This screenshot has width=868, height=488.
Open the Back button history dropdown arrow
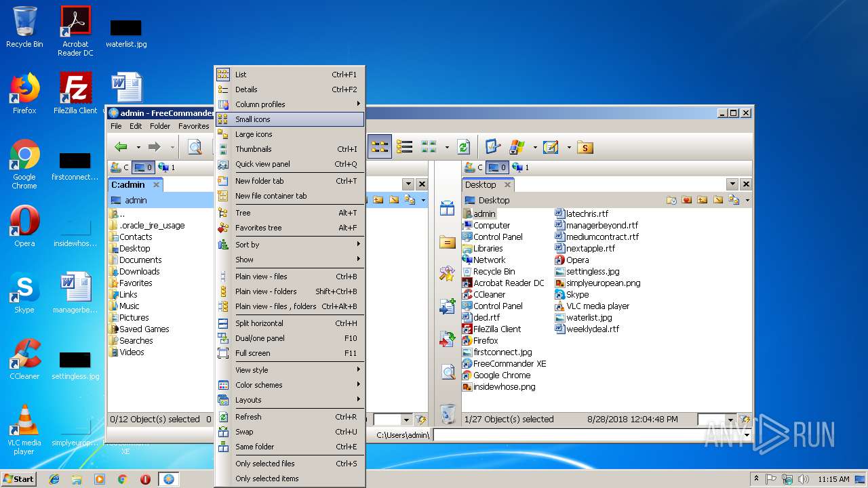pos(138,147)
